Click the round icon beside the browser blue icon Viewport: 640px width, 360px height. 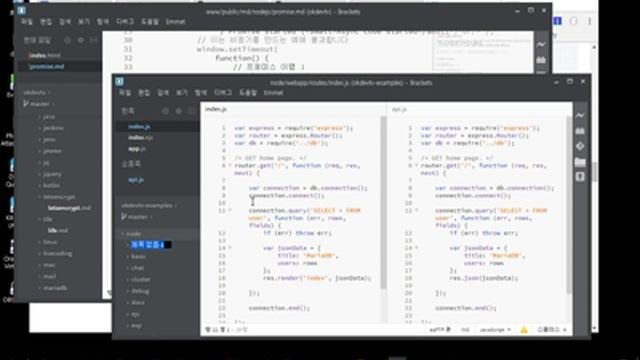click(573, 21)
